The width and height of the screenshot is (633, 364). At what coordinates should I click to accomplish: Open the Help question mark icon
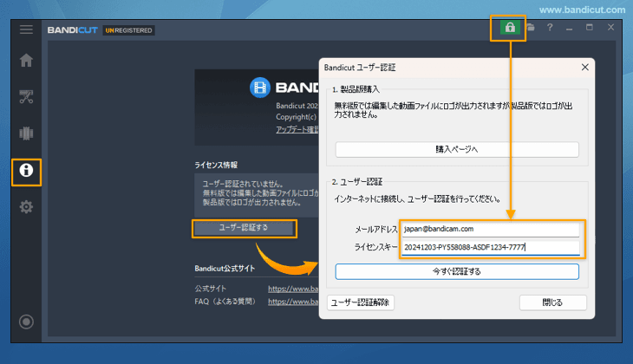coord(550,28)
